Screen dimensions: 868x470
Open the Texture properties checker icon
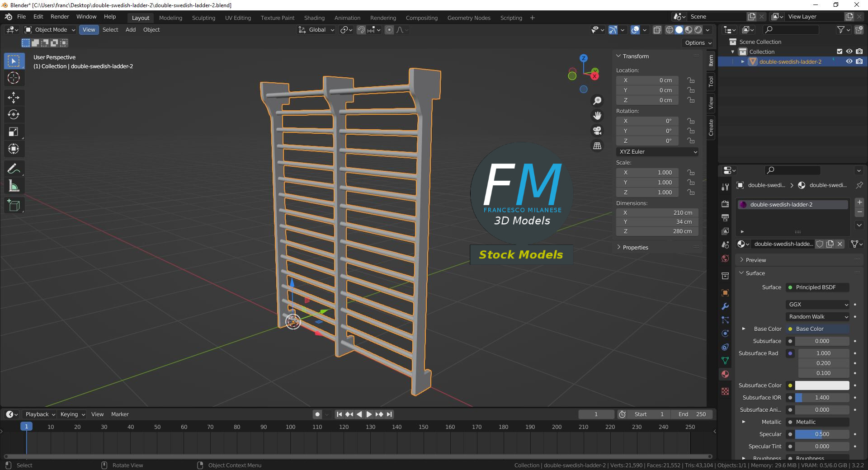coord(725,391)
